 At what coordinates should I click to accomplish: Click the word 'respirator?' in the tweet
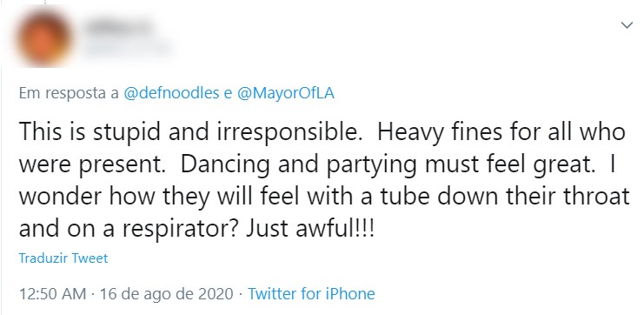point(180,229)
